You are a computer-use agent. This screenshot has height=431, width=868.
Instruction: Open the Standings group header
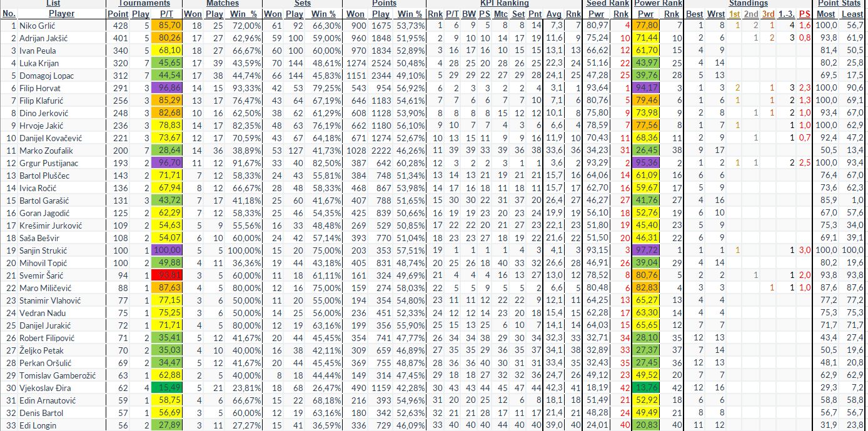click(x=747, y=4)
